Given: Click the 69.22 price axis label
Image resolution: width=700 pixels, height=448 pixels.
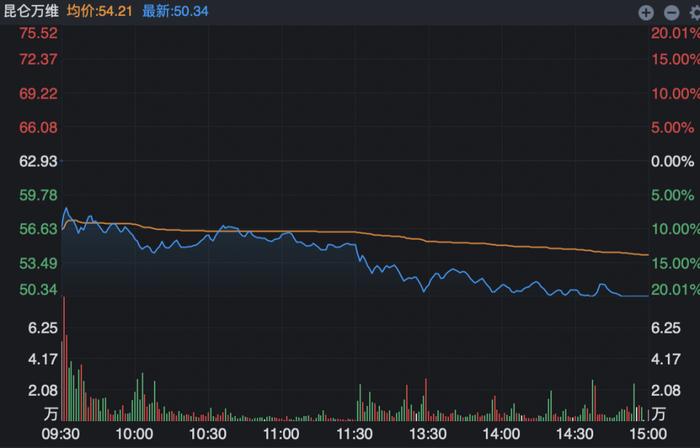Looking at the screenshot, I should coord(38,93).
